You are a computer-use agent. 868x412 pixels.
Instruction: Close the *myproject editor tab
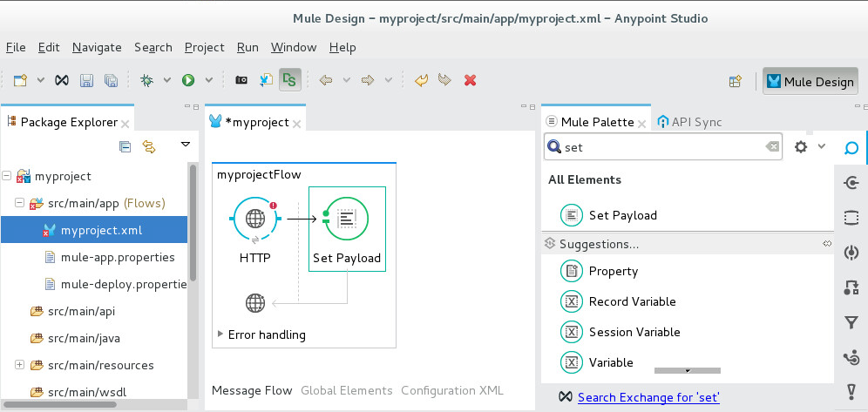(296, 124)
